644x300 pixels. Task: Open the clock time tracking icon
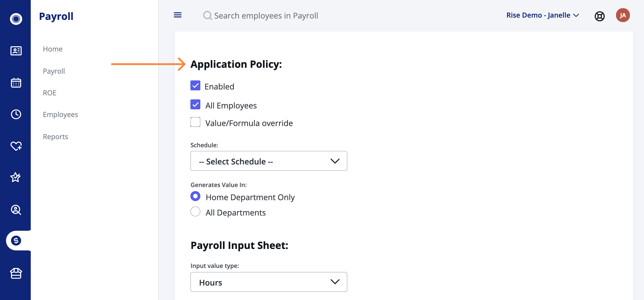16,114
